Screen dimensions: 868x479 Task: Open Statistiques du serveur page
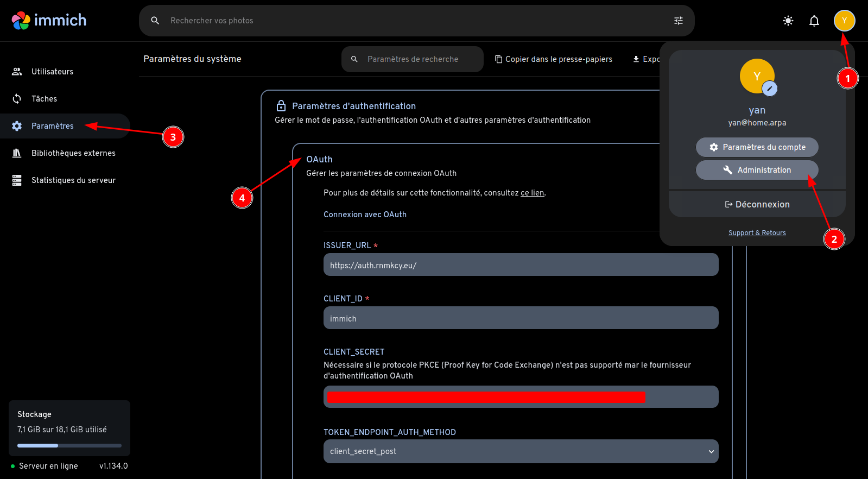coord(73,180)
